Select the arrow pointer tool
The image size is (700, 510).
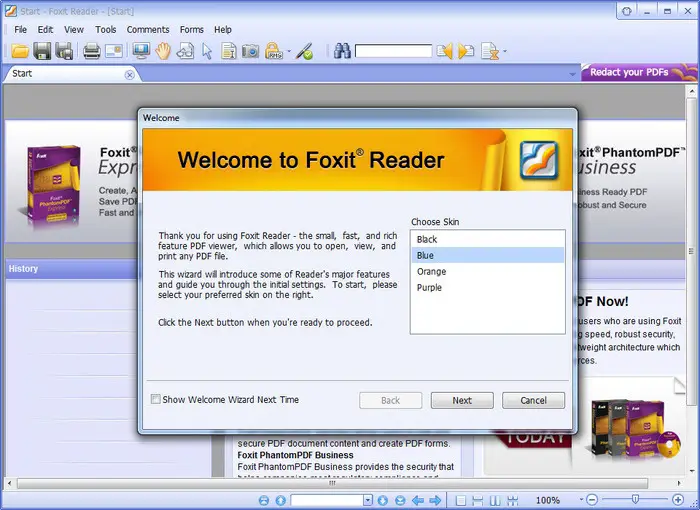coord(207,51)
